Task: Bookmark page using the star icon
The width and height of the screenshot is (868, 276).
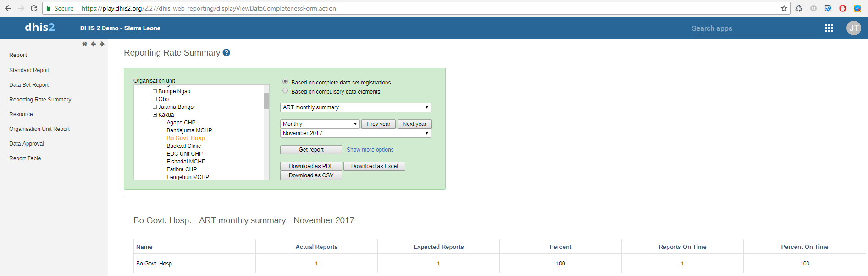Action: click(784, 8)
